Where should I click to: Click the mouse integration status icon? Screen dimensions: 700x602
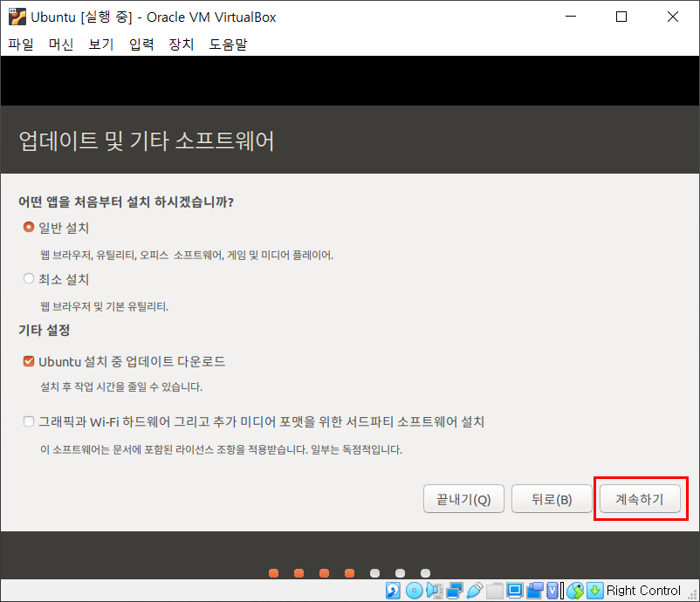575,591
